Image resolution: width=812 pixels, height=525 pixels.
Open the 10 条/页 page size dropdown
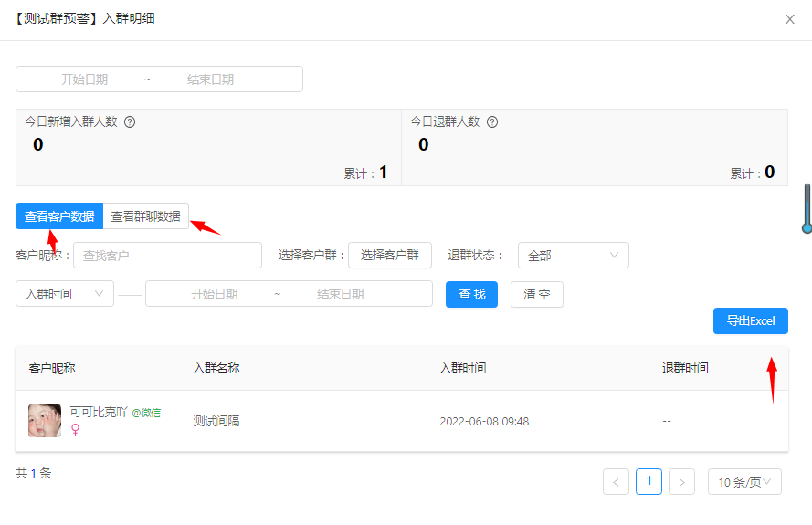[x=744, y=482]
